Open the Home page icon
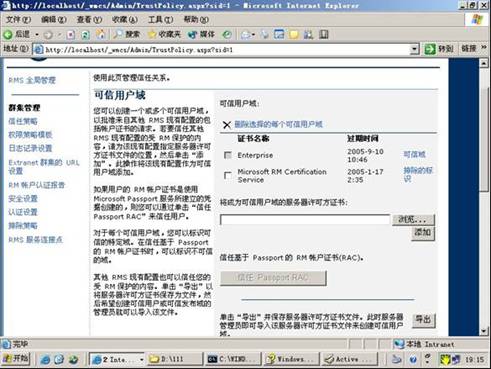491x369 pixels. (x=100, y=34)
